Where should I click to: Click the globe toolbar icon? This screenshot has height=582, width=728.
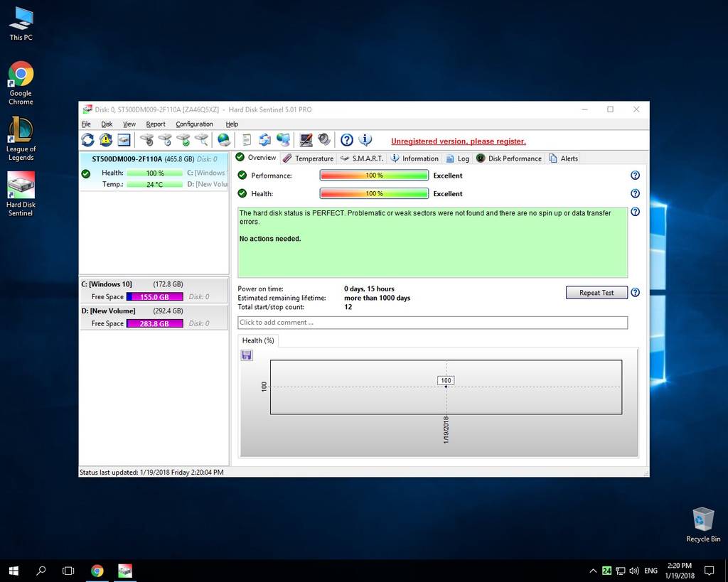(x=224, y=140)
